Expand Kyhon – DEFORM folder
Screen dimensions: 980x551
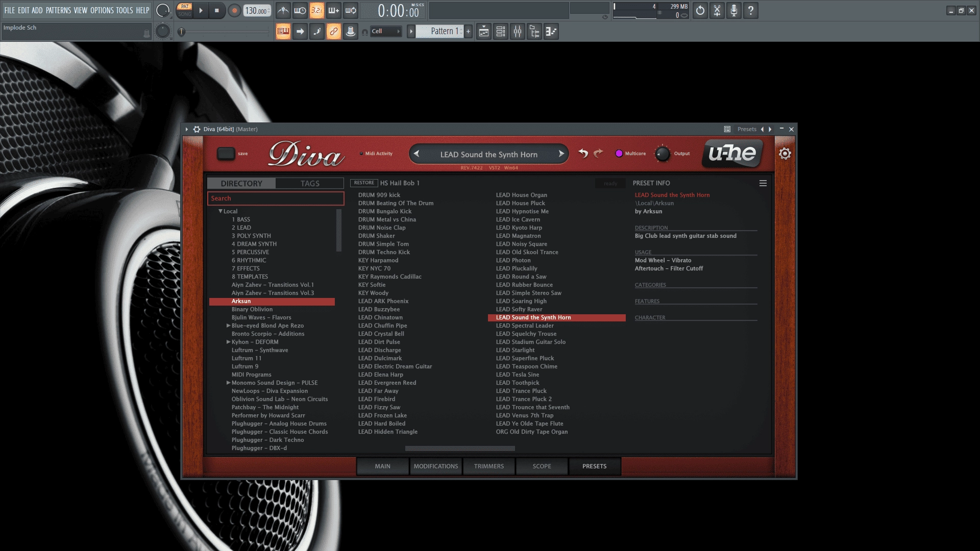(228, 342)
